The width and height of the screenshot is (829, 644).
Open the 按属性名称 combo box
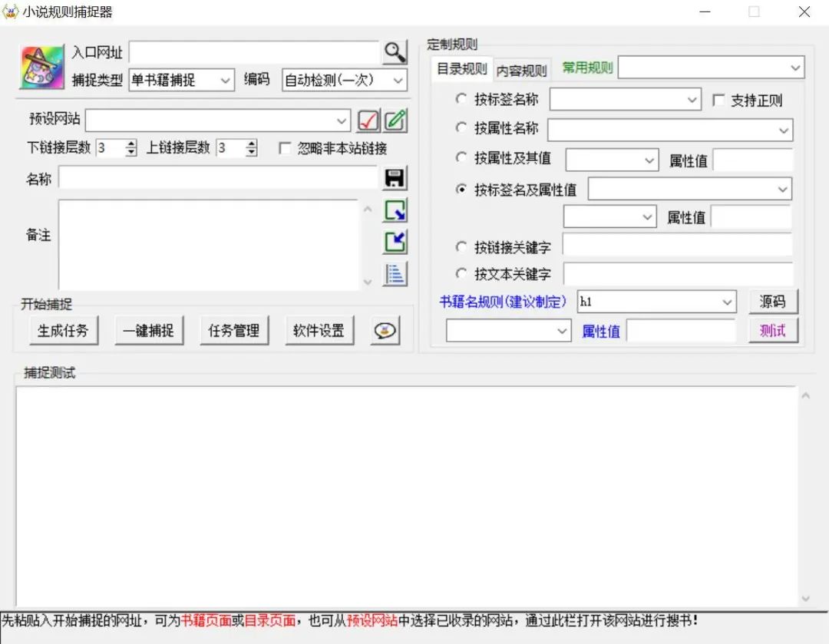click(x=670, y=130)
